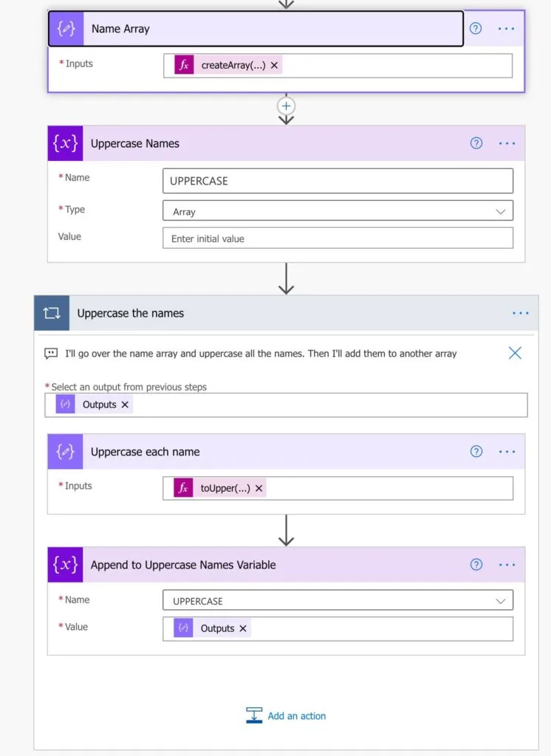
Task: Expand the append variable Name dropdown
Action: click(x=501, y=601)
